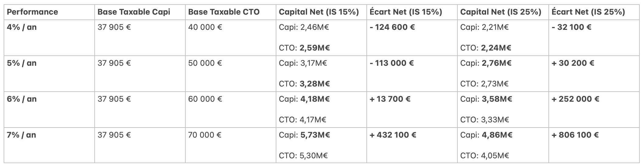
Task: Click the Écart Net (IS 15%) header
Action: [405, 12]
